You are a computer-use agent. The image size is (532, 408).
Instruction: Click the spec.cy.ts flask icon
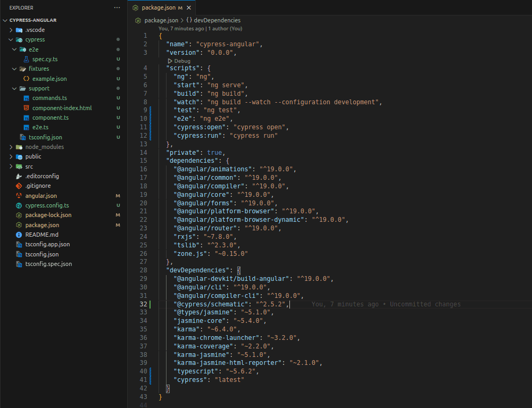click(x=26, y=59)
